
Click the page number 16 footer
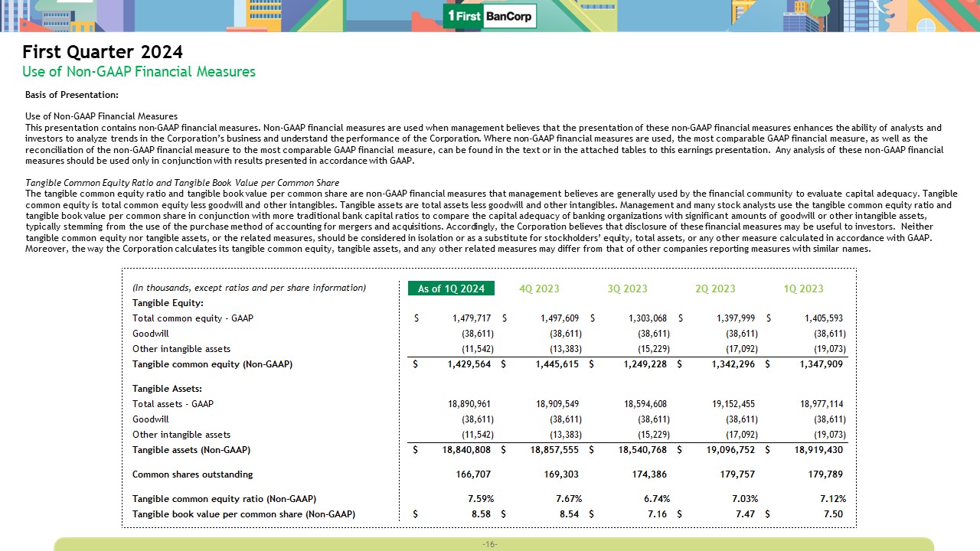pyautogui.click(x=490, y=544)
